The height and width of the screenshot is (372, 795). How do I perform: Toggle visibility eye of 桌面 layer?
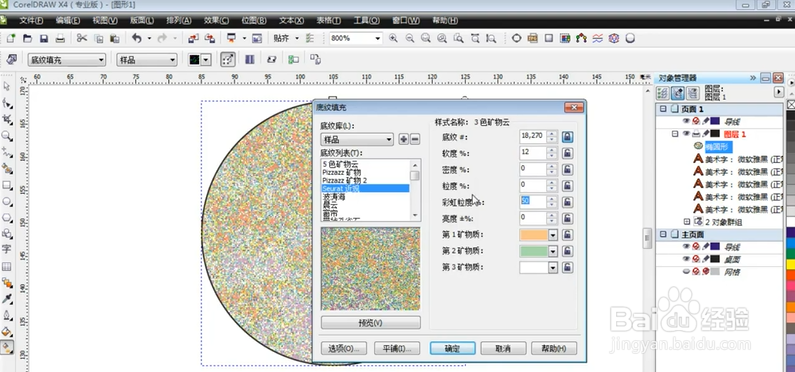click(686, 259)
